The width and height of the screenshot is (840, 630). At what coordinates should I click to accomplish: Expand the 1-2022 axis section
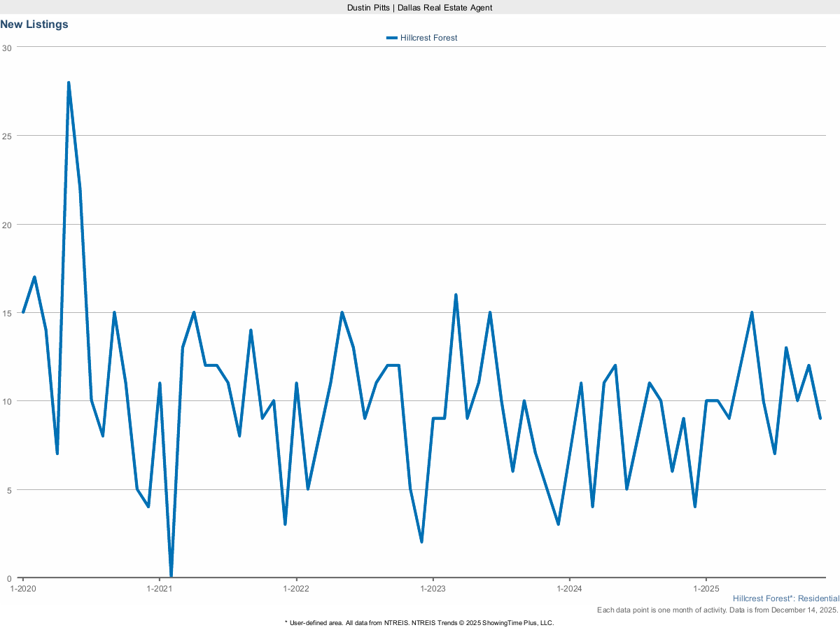297,589
